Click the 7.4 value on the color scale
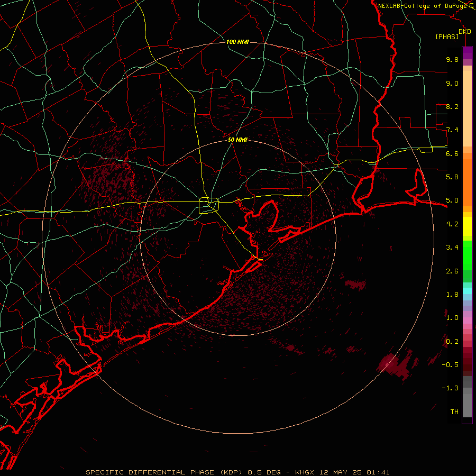This screenshot has width=476, height=476. pyautogui.click(x=452, y=130)
